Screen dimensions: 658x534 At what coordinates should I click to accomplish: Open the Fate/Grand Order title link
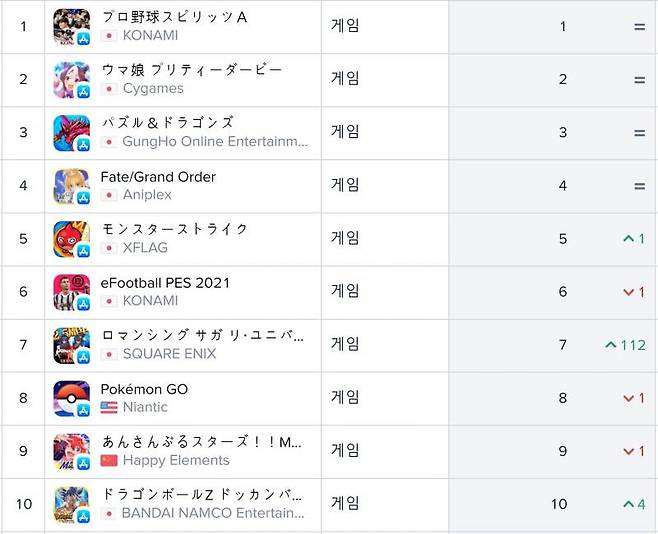coord(158,177)
